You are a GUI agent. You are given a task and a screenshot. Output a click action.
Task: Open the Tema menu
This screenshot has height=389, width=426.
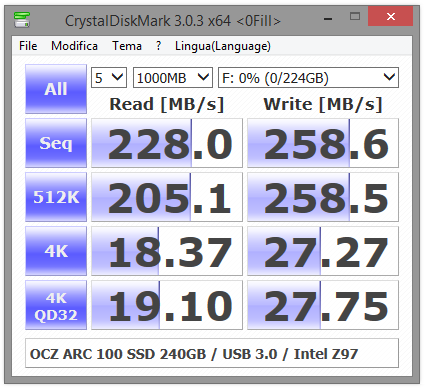coord(127,46)
